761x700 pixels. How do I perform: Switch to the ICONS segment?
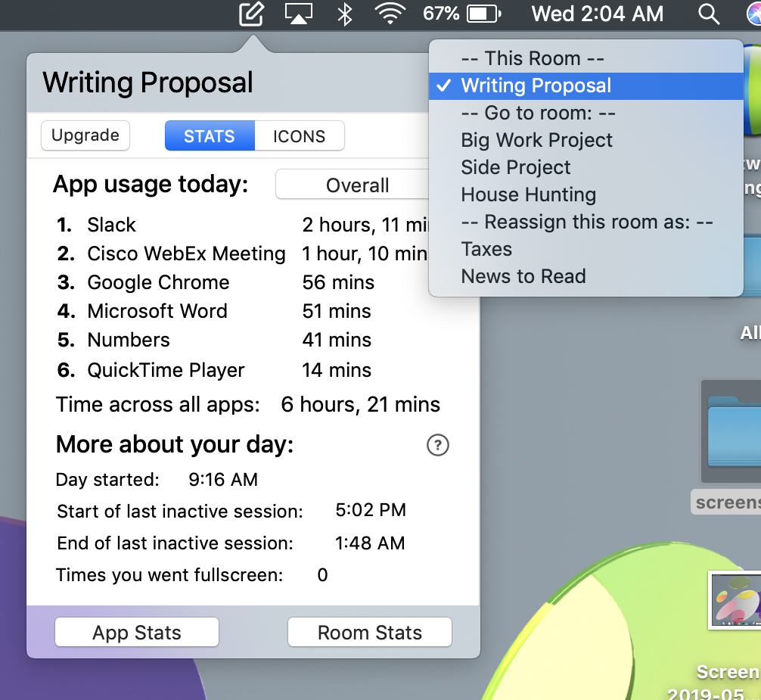300,136
